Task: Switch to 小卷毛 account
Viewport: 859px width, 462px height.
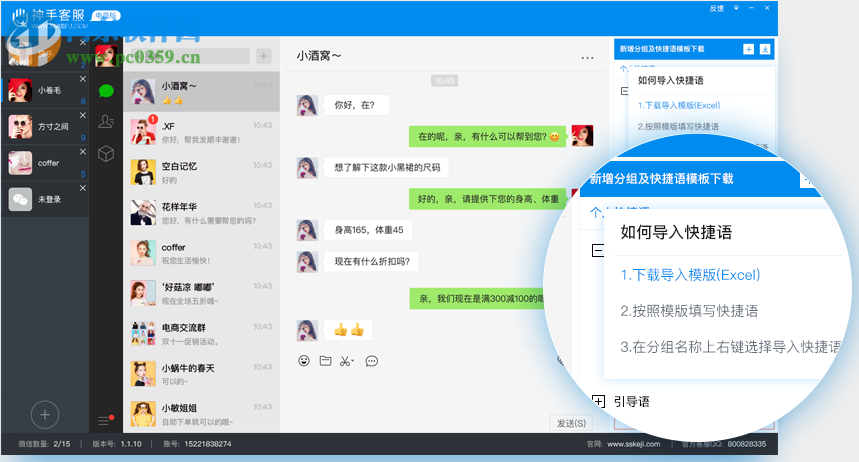Action: pyautogui.click(x=45, y=90)
